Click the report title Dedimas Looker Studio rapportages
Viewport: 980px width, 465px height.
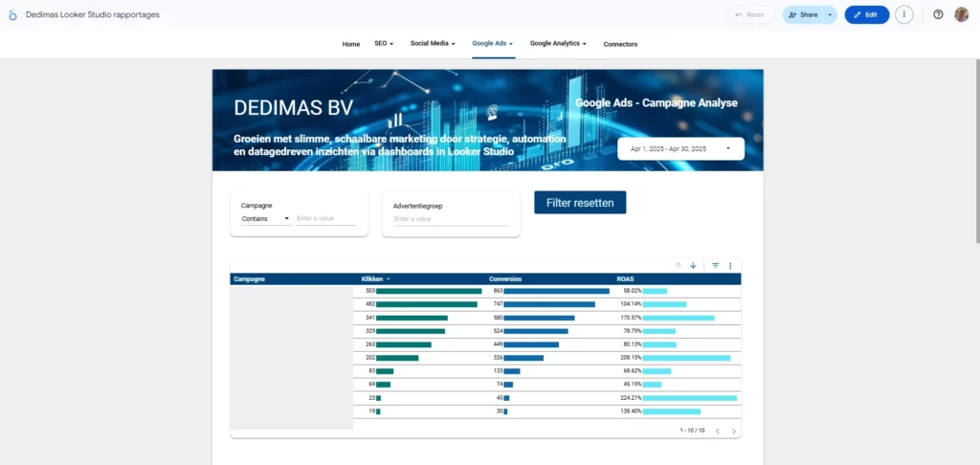point(93,14)
